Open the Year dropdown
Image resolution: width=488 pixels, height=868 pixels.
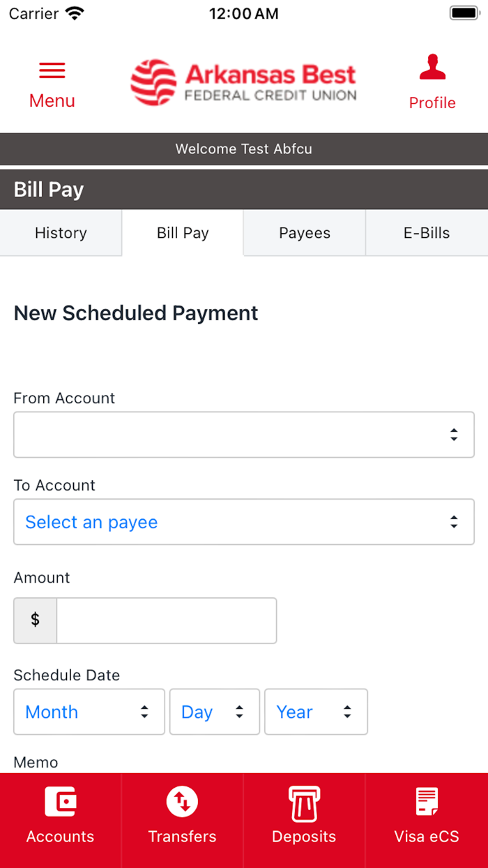tap(316, 712)
